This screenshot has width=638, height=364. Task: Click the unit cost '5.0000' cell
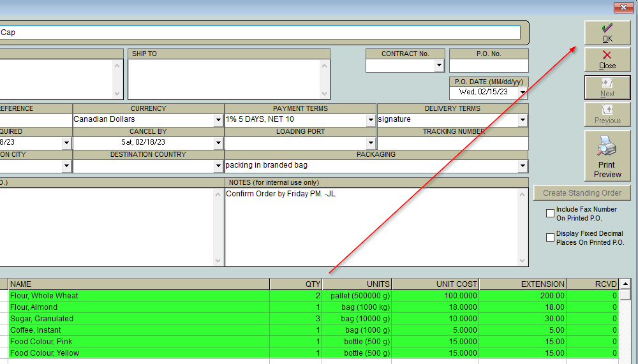tap(435, 330)
